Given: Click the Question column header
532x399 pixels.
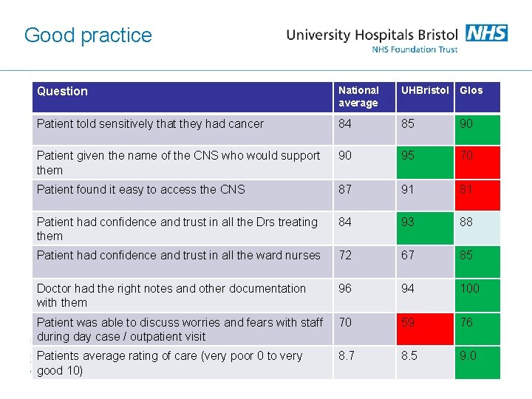Looking at the screenshot, I should click(62, 92).
